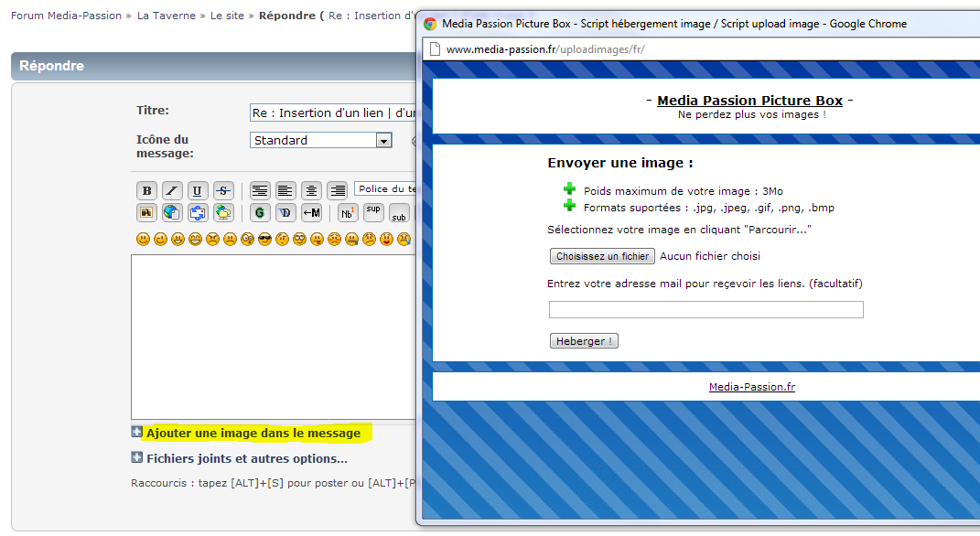
Task: Apply subscript with the sub button
Action: tap(399, 212)
